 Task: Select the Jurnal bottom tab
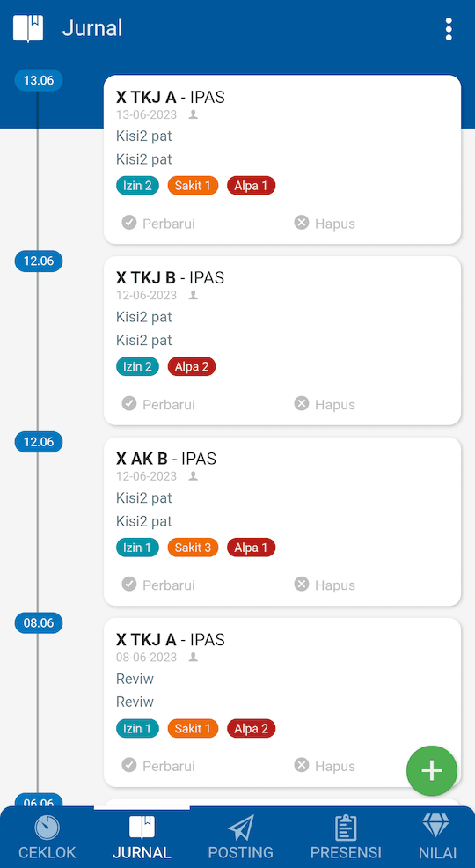tap(142, 837)
